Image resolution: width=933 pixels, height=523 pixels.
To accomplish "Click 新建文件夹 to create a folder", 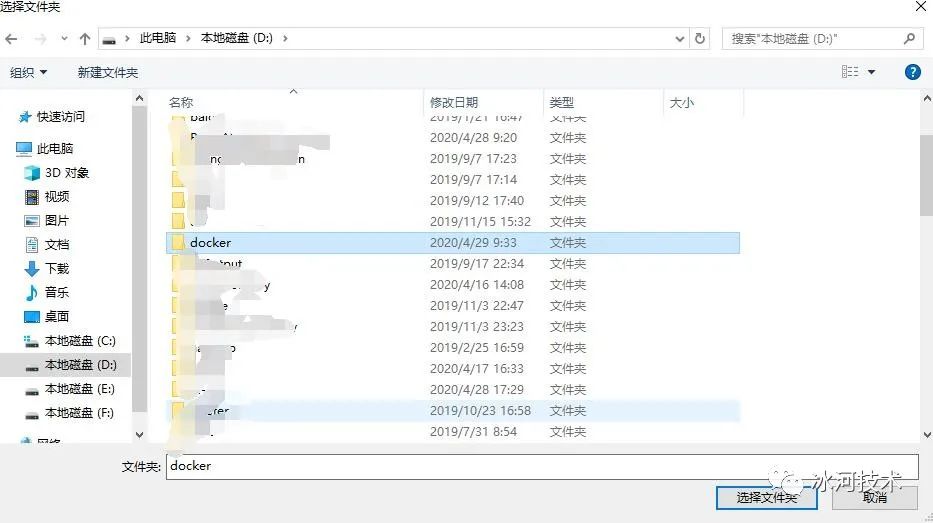I will coord(108,73).
